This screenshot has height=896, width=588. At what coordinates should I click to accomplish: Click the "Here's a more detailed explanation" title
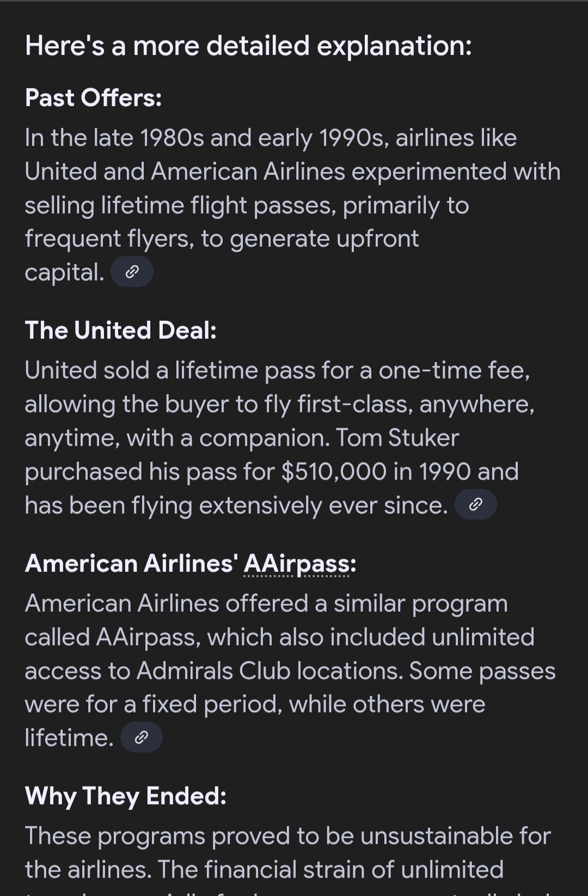pyautogui.click(x=248, y=45)
